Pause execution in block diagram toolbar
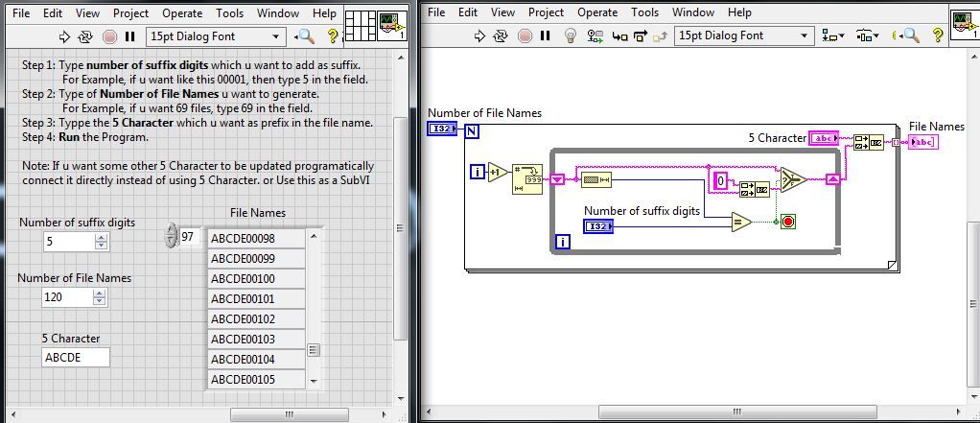Image resolution: width=980 pixels, height=423 pixels. [546, 35]
